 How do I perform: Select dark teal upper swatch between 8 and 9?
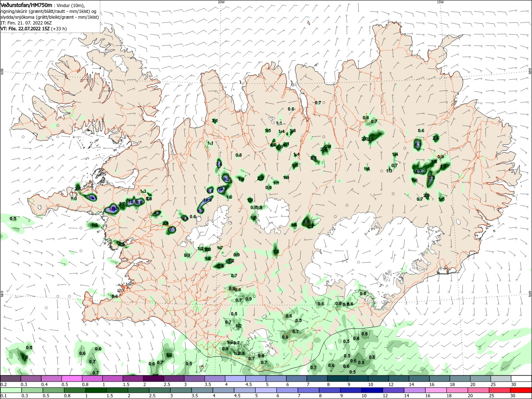(x=337, y=379)
